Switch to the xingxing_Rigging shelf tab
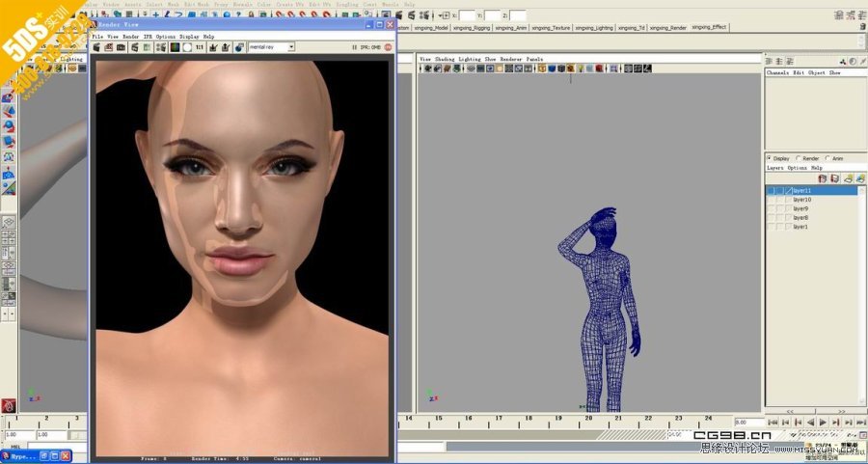The image size is (868, 464). click(473, 28)
